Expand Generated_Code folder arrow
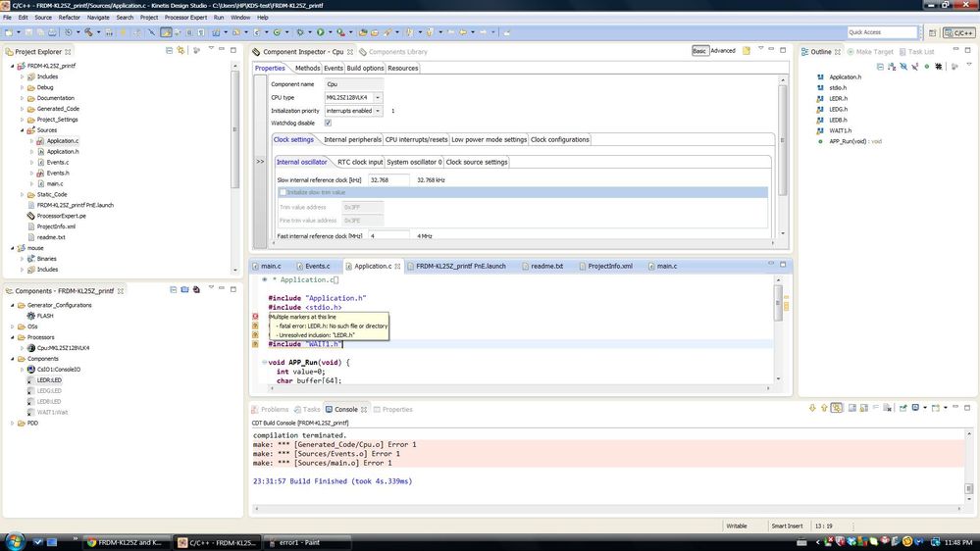The width and height of the screenshot is (980, 551). [x=23, y=109]
